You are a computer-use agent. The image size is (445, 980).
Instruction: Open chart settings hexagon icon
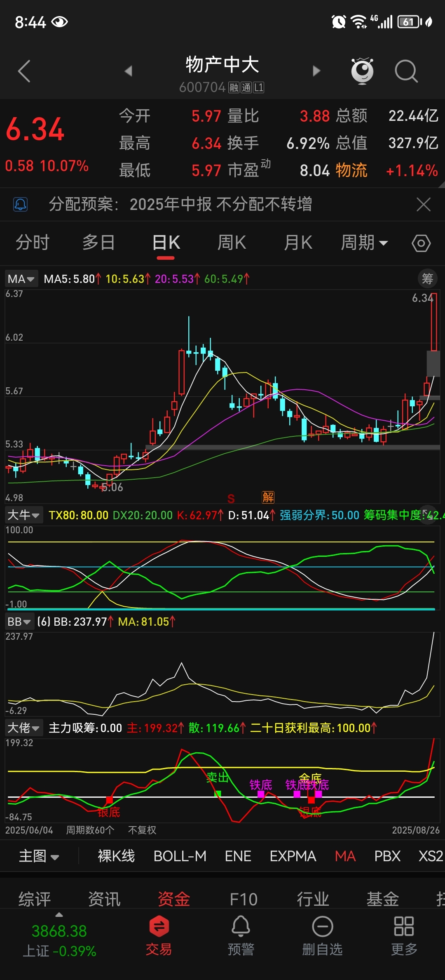pos(421,243)
